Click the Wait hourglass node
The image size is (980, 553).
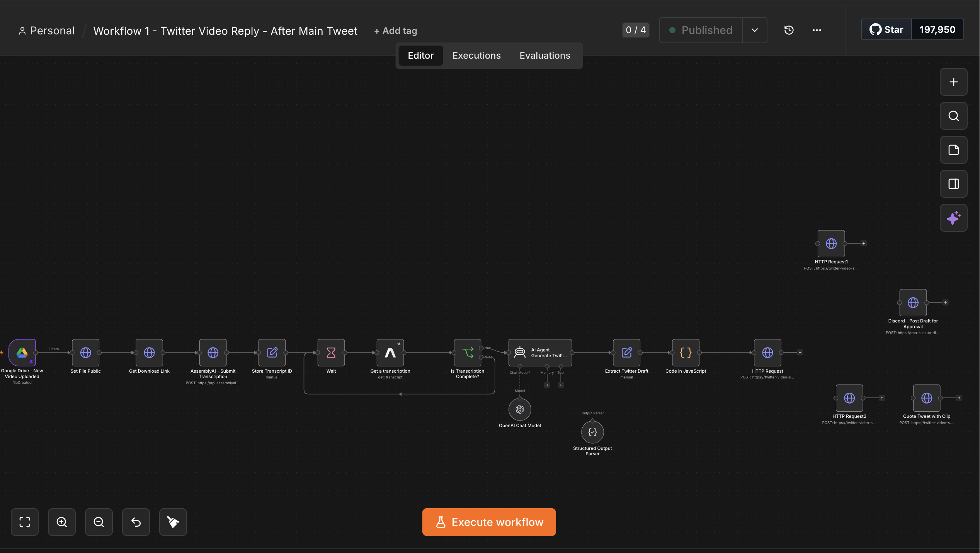(331, 352)
